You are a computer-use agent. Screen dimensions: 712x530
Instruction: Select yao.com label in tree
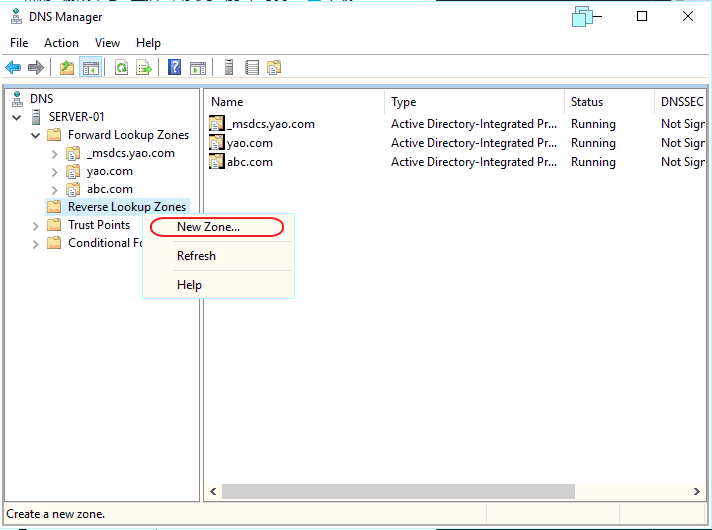pos(110,171)
